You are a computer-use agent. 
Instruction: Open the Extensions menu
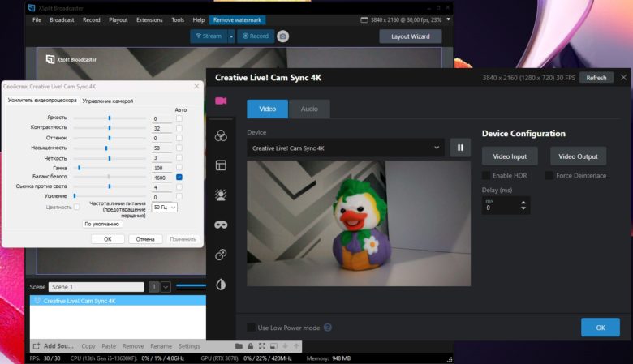pyautogui.click(x=149, y=19)
